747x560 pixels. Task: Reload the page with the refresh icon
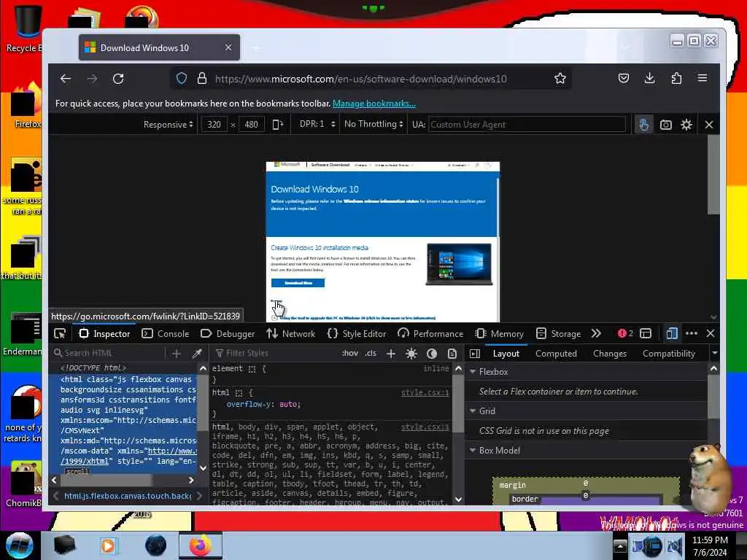(x=118, y=79)
